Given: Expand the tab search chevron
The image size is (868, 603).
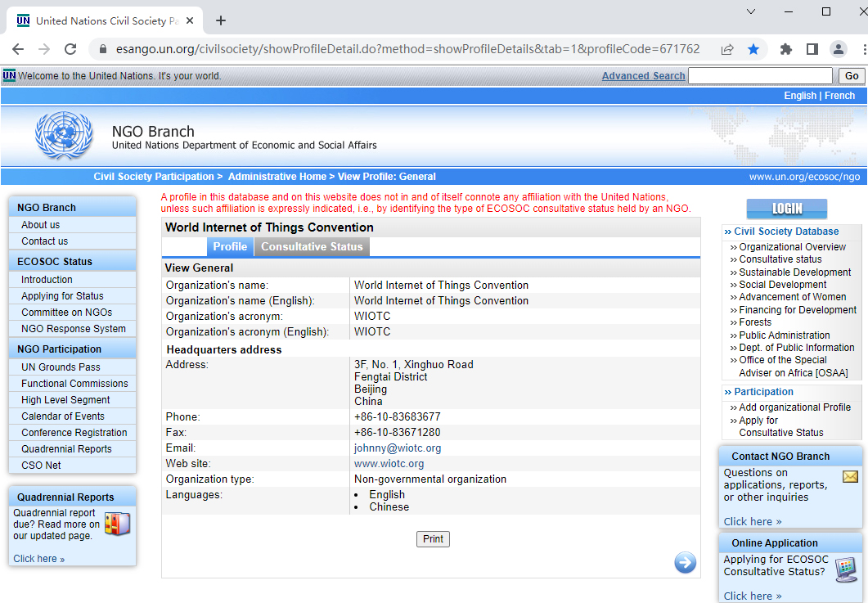Looking at the screenshot, I should click(751, 11).
